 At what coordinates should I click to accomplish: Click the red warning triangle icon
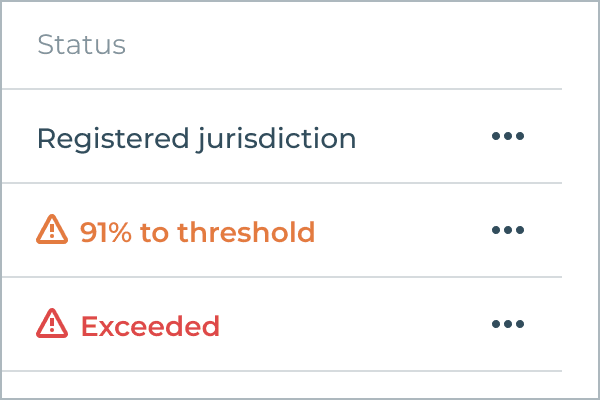pos(52,323)
